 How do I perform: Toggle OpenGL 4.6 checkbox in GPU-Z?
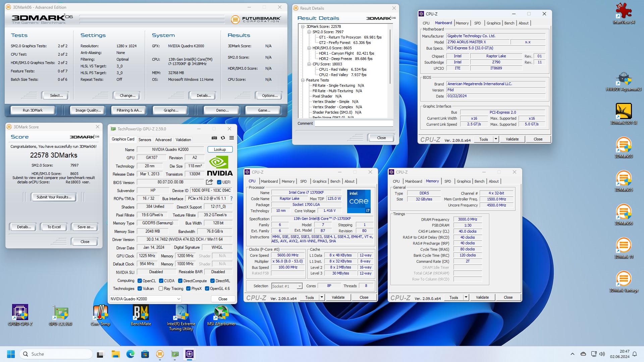207,289
